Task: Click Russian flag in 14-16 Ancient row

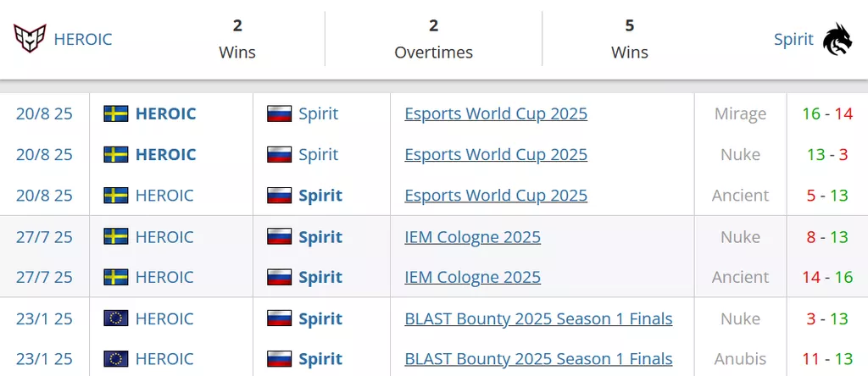Action: pos(280,277)
